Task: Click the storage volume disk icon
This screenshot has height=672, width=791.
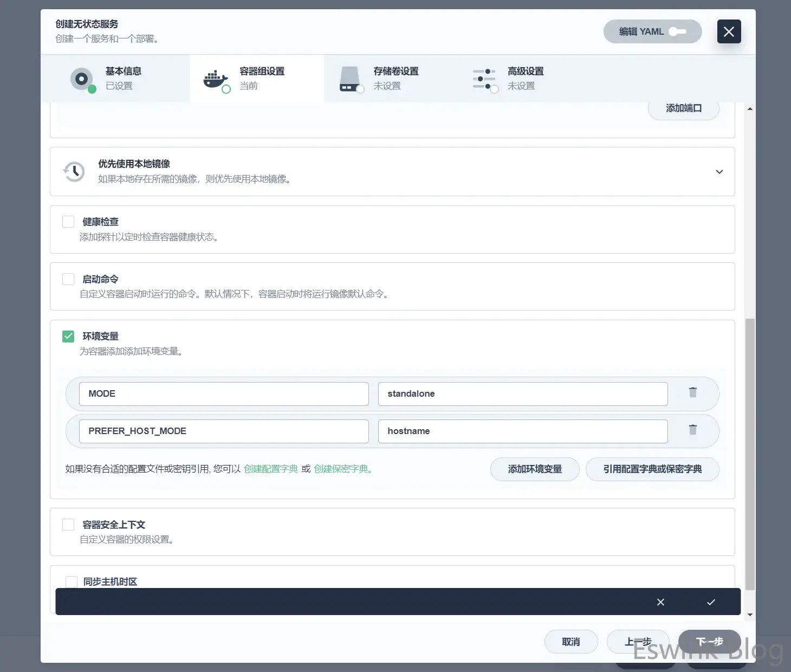Action: point(350,79)
